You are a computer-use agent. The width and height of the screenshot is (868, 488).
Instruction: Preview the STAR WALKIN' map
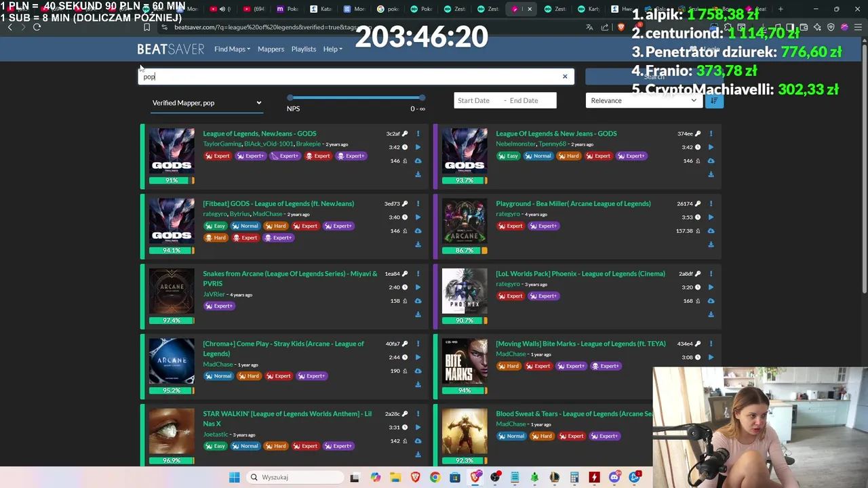click(418, 427)
